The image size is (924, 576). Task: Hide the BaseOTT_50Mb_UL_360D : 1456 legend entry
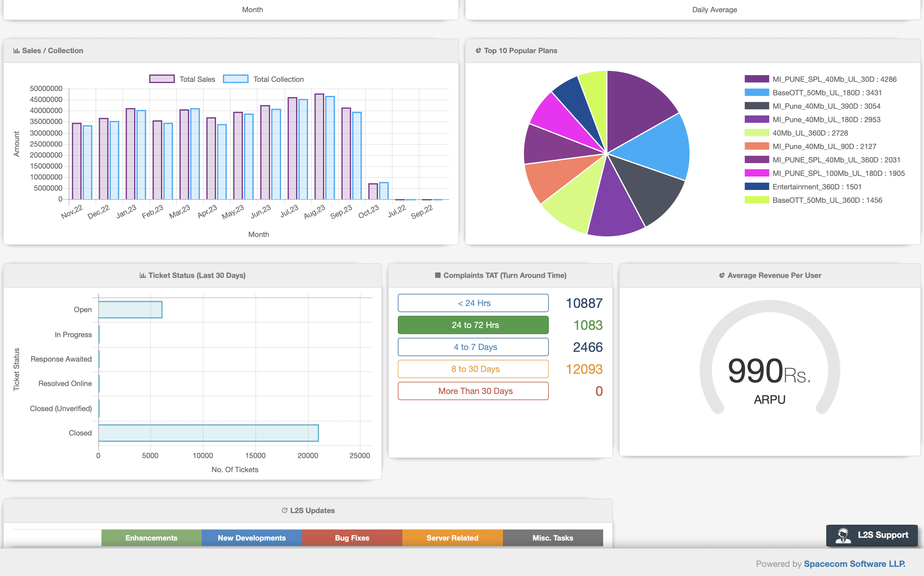click(813, 200)
